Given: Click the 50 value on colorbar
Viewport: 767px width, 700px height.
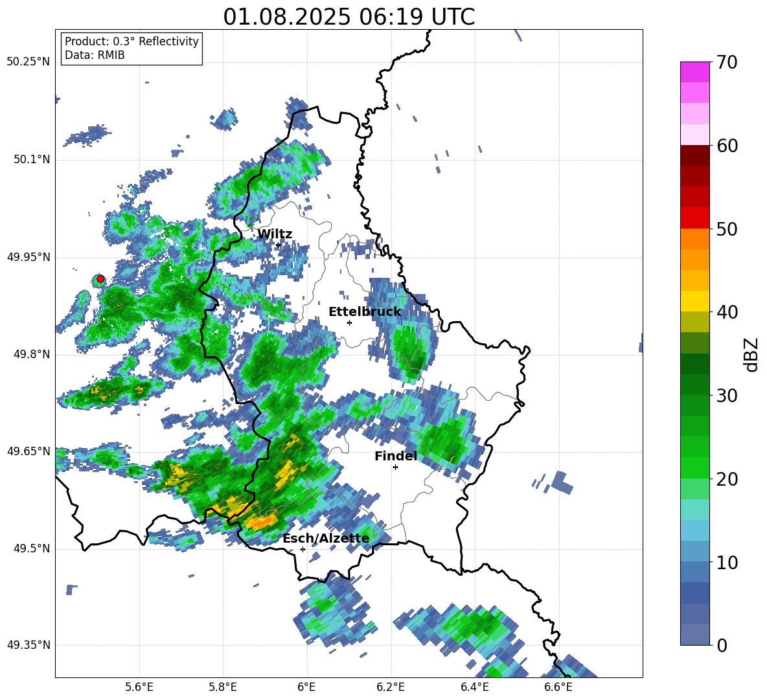Looking at the screenshot, I should pyautogui.click(x=727, y=229).
